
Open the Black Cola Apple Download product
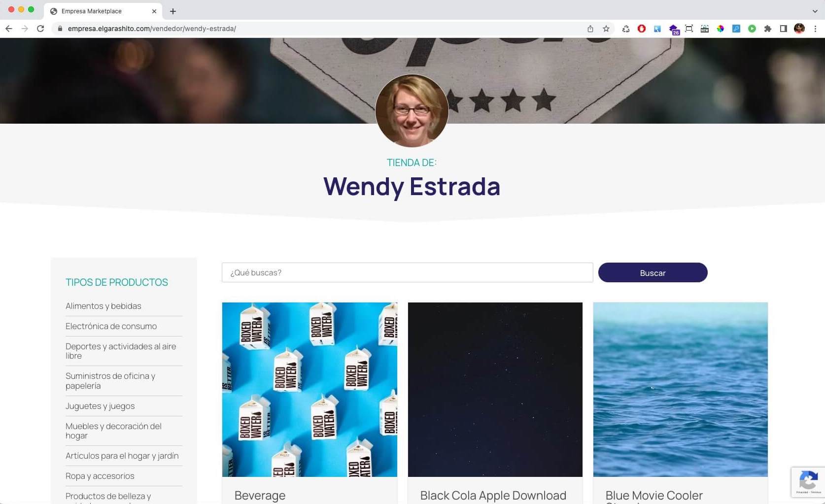(x=493, y=496)
